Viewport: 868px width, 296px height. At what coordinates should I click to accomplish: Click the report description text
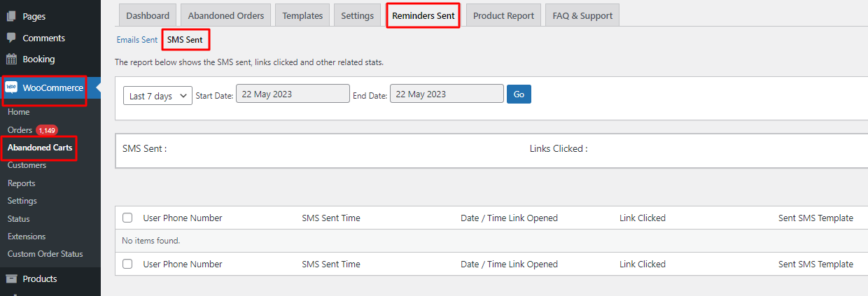249,62
